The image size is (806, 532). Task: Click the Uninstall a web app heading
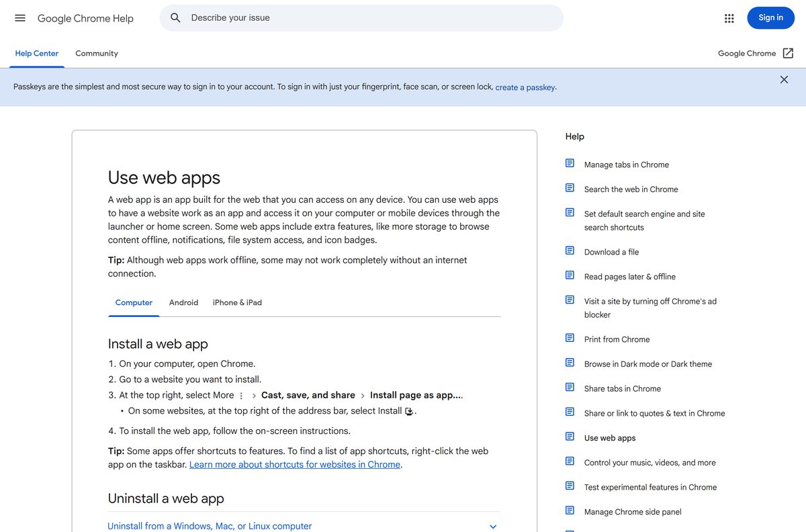[166, 498]
